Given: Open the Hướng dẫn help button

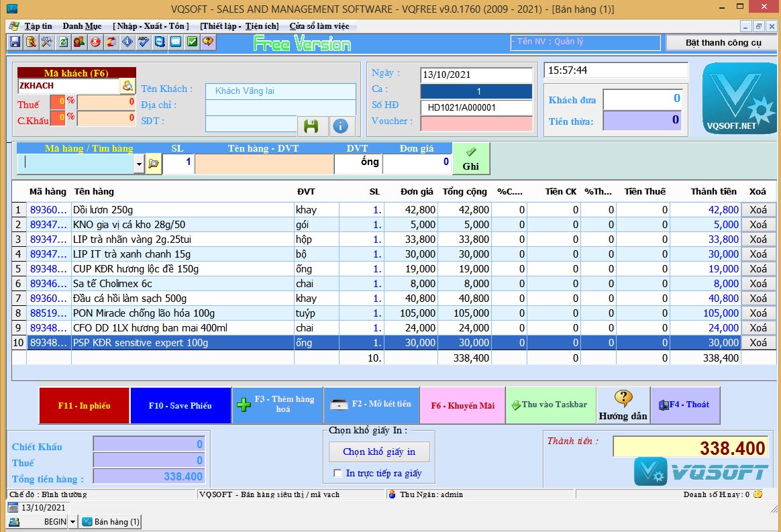Looking at the screenshot, I should click(623, 405).
